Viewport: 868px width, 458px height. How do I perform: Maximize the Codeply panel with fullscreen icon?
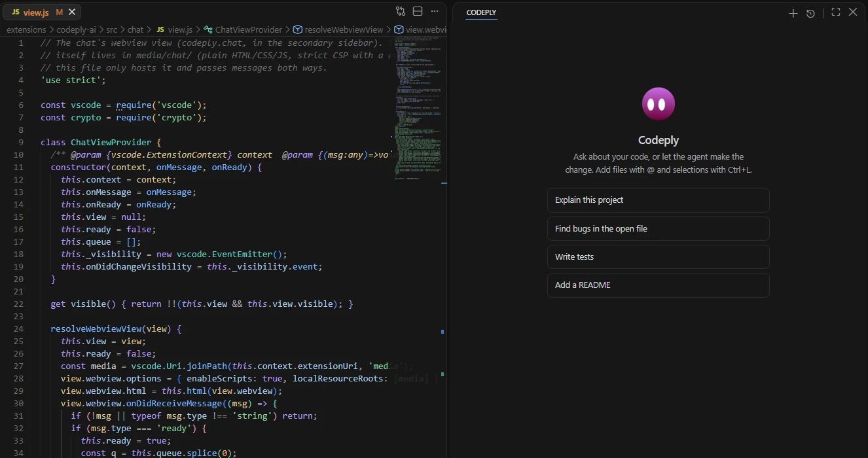[x=835, y=12]
